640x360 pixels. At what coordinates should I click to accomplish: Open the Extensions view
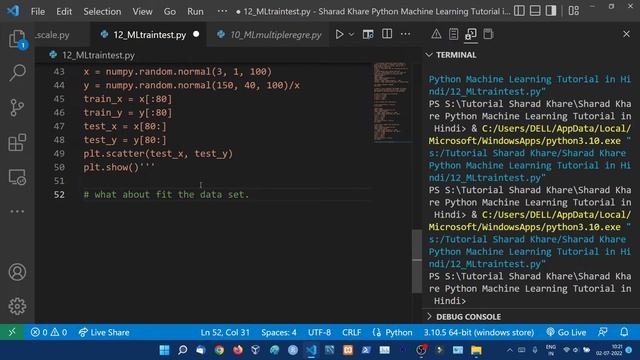(x=17, y=142)
